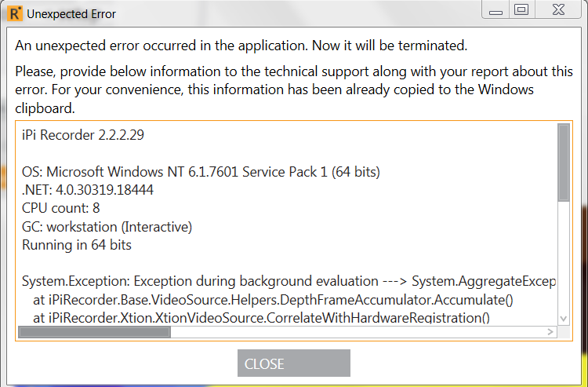This screenshot has height=387, width=588.
Task: Click the horizontal scrollbar right arrow
Action: pos(550,332)
